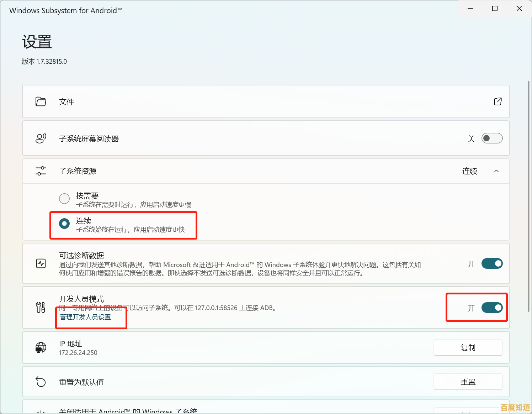Select the 按需要 radio button
Viewport: 532px width, 414px height.
[64, 199]
